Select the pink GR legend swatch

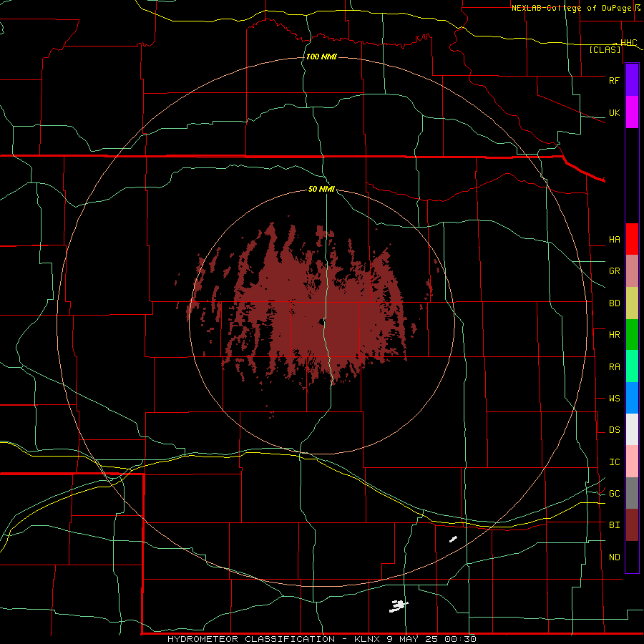point(632,271)
